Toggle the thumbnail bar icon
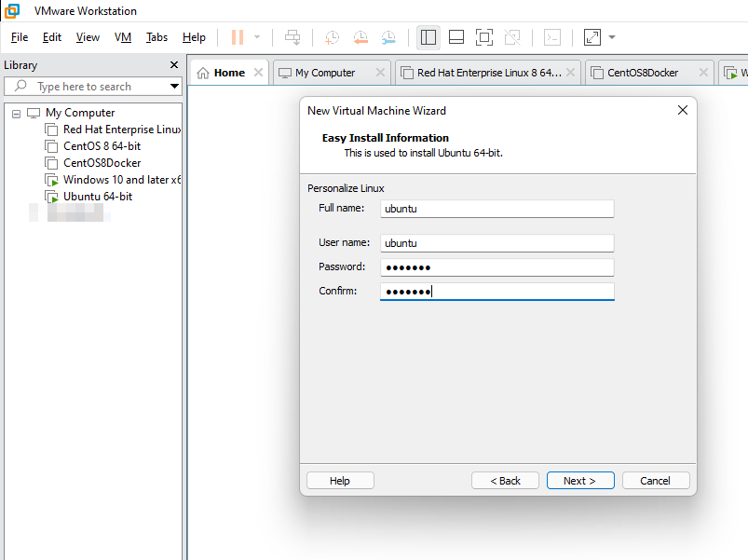Image resolution: width=748 pixels, height=560 pixels. [456, 37]
